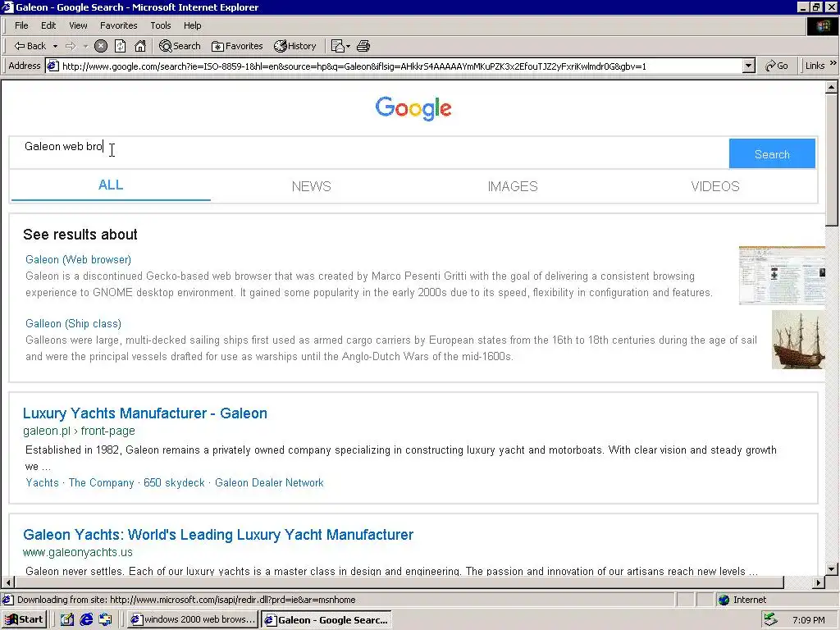Image resolution: width=840 pixels, height=630 pixels.
Task: Click the Google logo
Action: (x=413, y=108)
